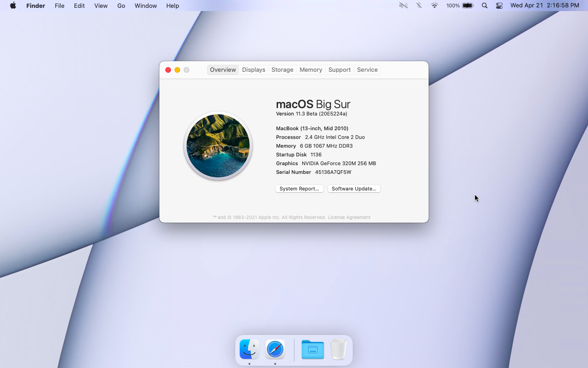The height and width of the screenshot is (368, 588).
Task: Select the Overview tab
Action: [223, 70]
